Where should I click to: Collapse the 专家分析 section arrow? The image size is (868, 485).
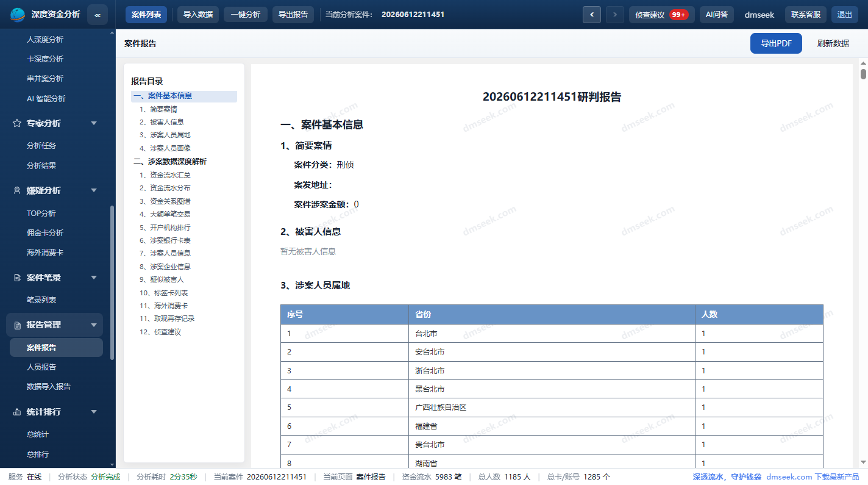pos(94,123)
